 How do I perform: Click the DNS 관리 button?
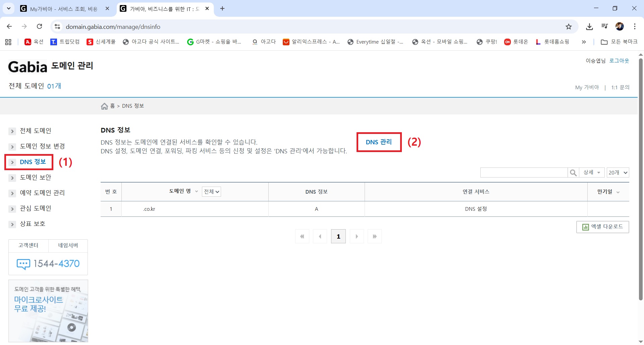click(379, 142)
